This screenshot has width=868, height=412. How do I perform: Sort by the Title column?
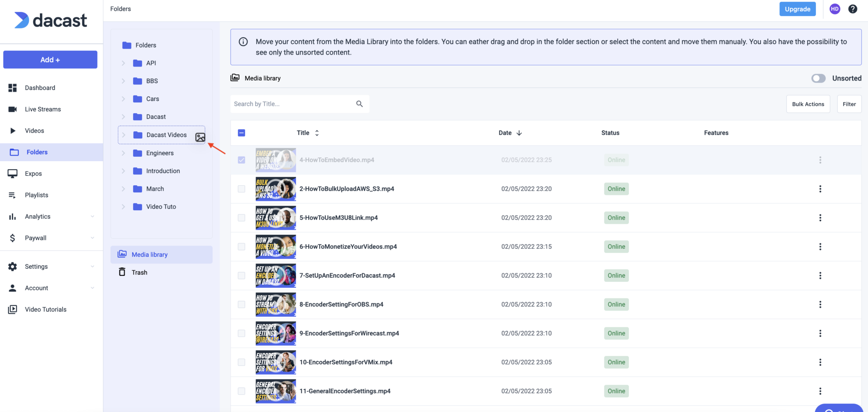(x=308, y=133)
